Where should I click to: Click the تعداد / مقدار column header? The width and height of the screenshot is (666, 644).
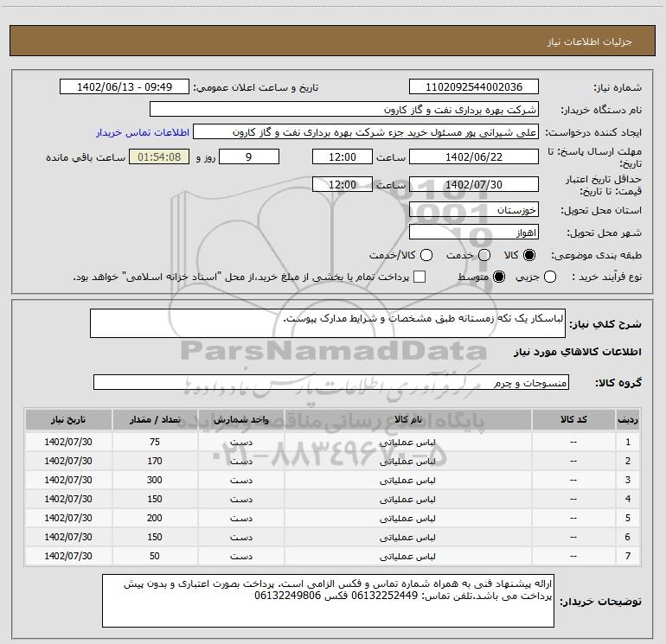click(155, 419)
